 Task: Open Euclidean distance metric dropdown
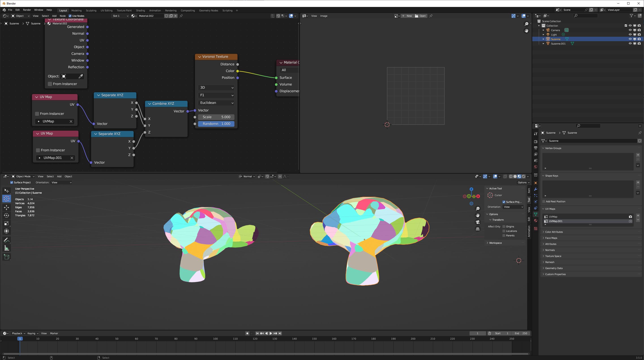point(216,103)
